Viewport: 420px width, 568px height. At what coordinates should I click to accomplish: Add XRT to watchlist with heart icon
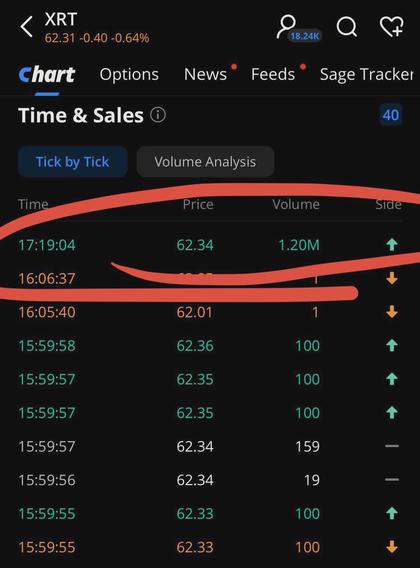coord(392,26)
